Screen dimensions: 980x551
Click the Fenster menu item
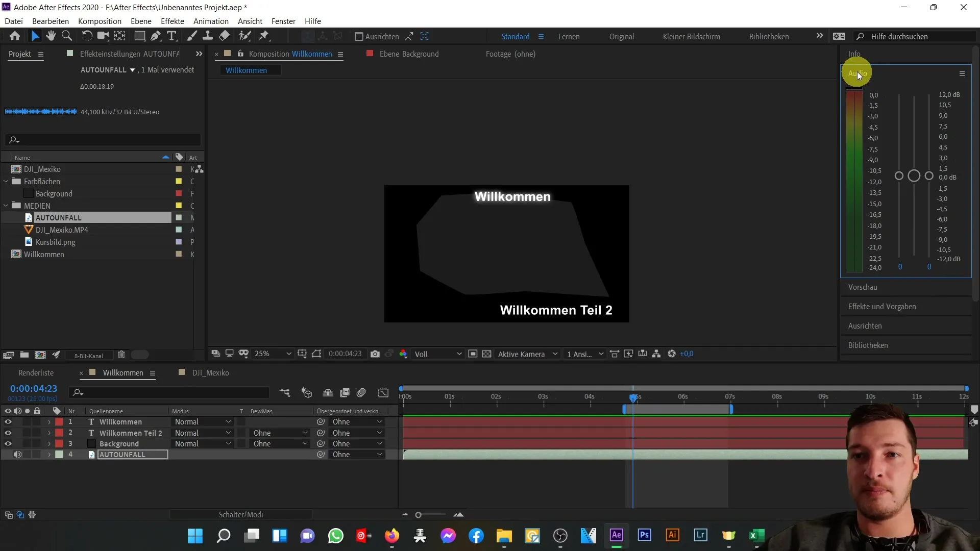pyautogui.click(x=283, y=21)
